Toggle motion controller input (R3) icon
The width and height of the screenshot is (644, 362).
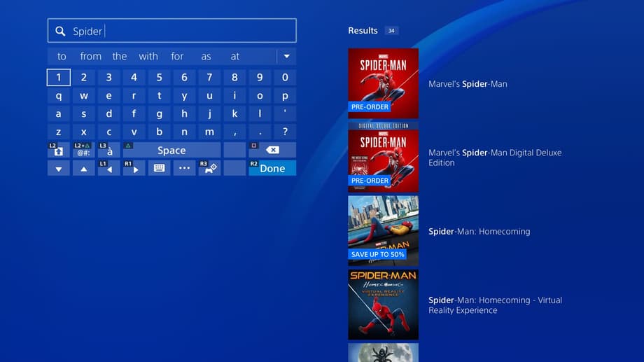(209, 169)
